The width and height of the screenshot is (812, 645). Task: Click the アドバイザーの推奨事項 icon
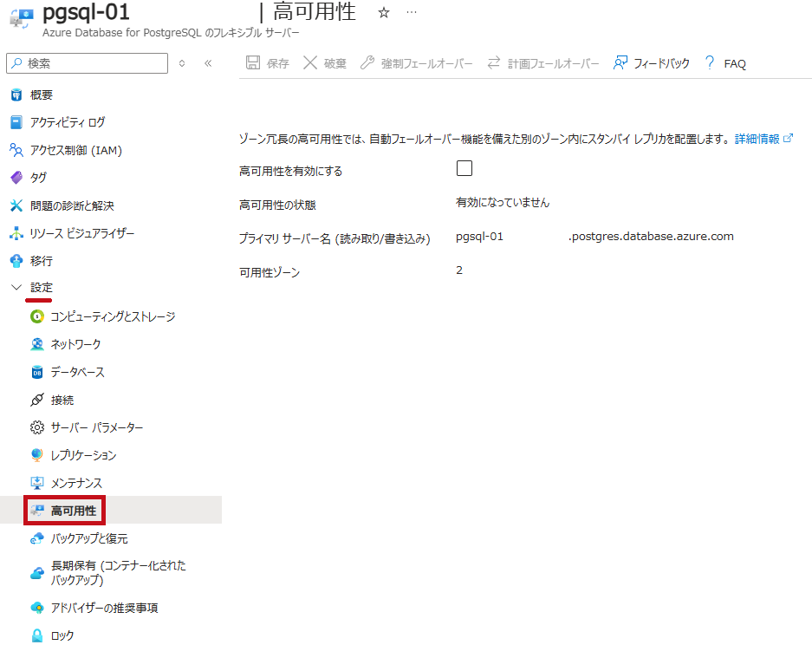tap(37, 608)
